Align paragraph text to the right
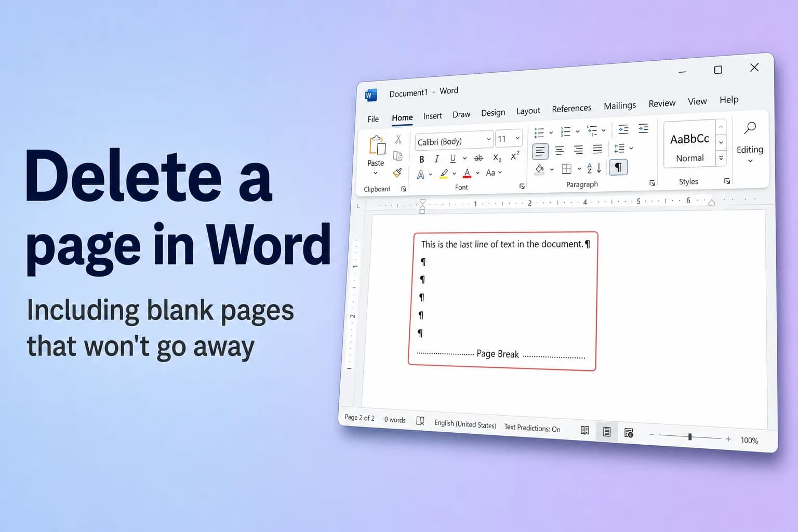Viewport: 798px width, 532px height. pyautogui.click(x=578, y=150)
